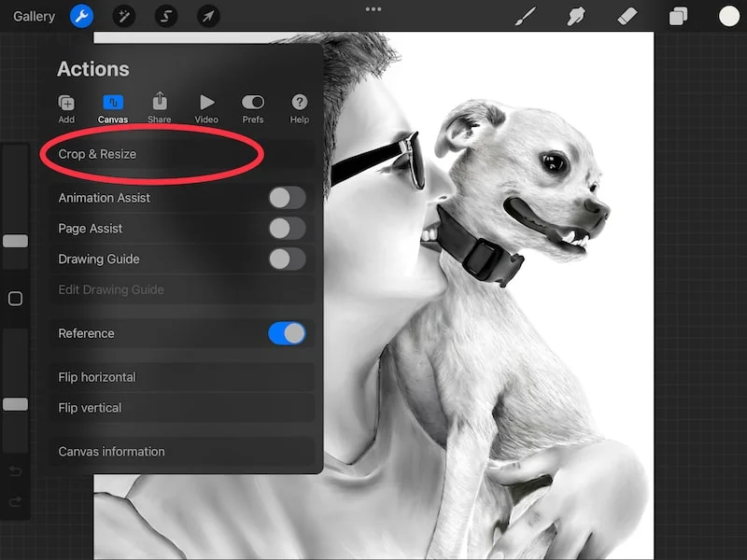Viewport: 747px width, 560px height.
Task: Tap the wrench Actions icon
Action: 81,16
